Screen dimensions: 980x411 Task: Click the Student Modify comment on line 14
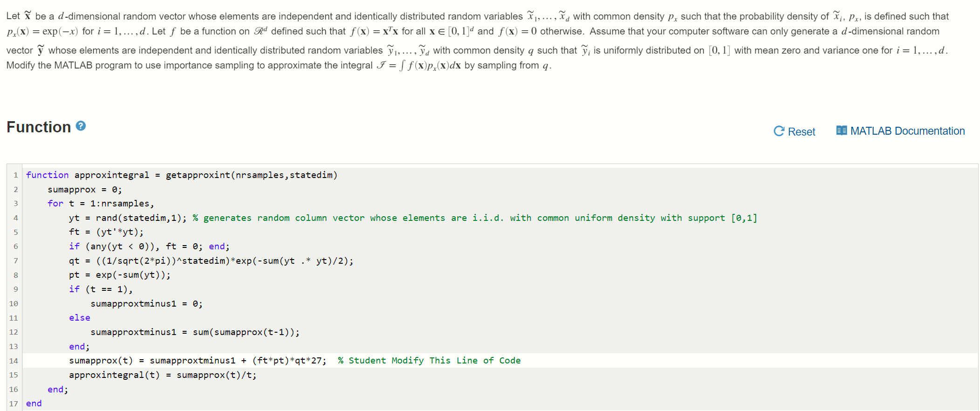pyautogui.click(x=429, y=360)
